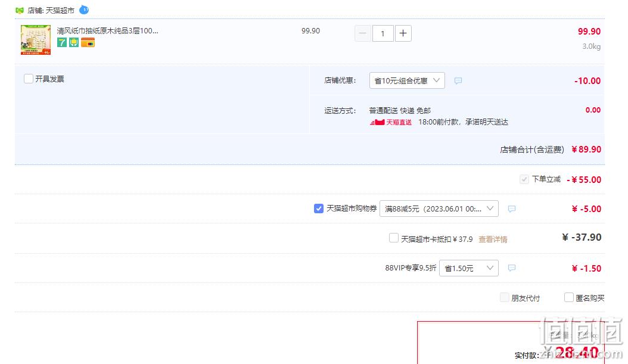Click the store name 天猫超市
This screenshot has width=628, height=364.
60,10
